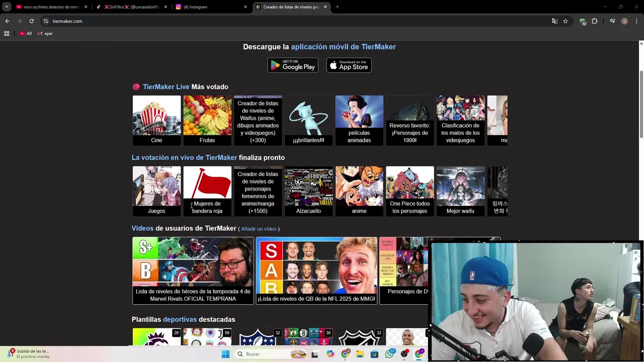Open the AR bookmark
Viewport: 644px width, 362px height.
[x=26, y=34]
